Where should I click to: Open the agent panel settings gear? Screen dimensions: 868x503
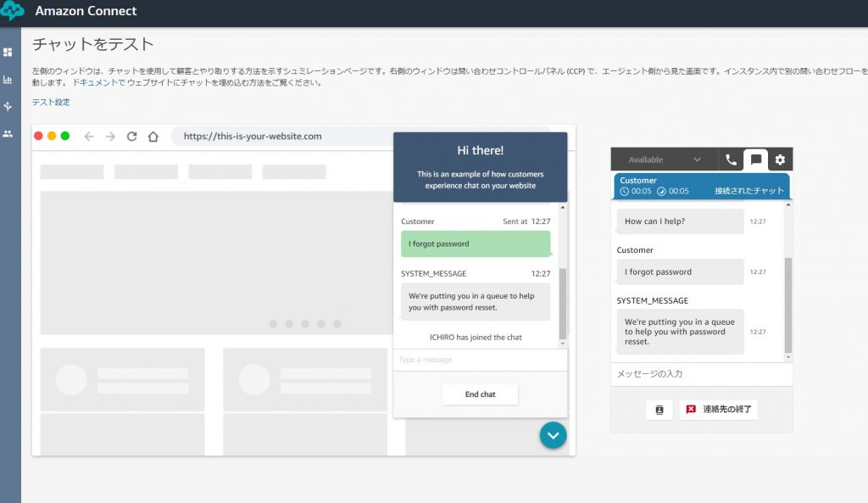click(x=780, y=159)
